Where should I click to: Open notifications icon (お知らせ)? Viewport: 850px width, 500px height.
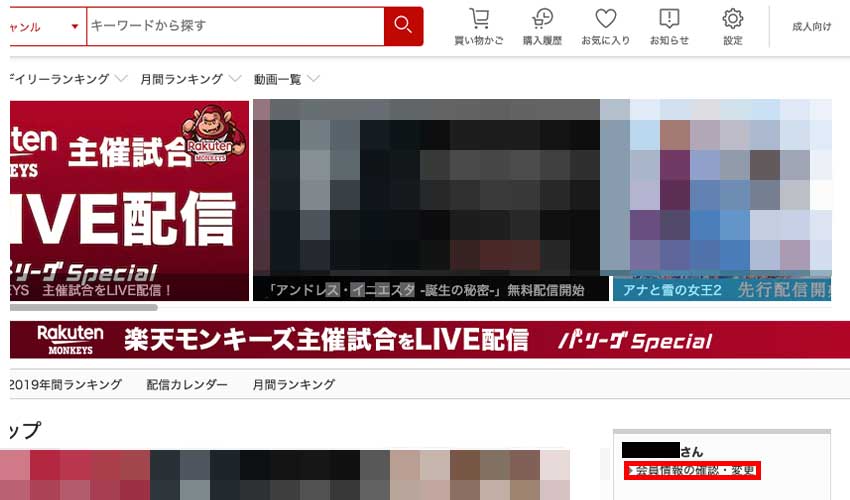click(x=669, y=27)
